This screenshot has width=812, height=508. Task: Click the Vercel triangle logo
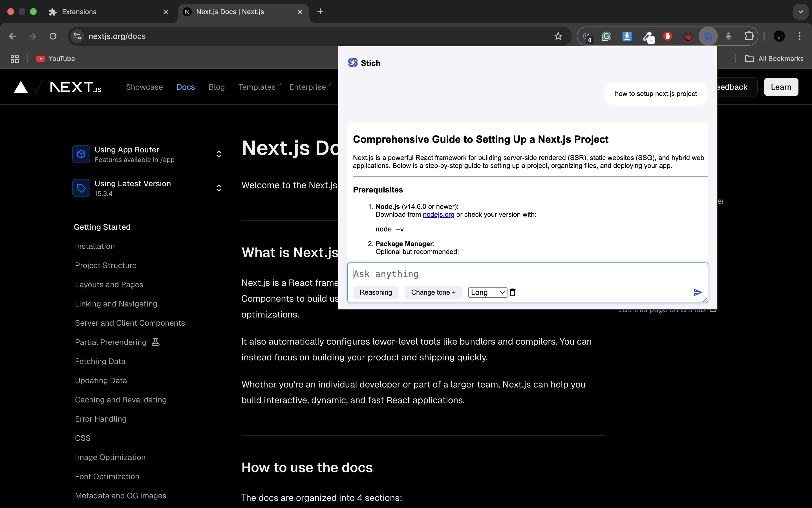[21, 87]
